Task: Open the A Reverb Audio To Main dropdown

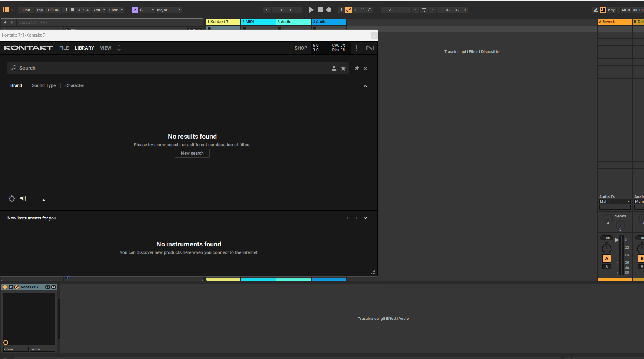Action: pyautogui.click(x=615, y=202)
